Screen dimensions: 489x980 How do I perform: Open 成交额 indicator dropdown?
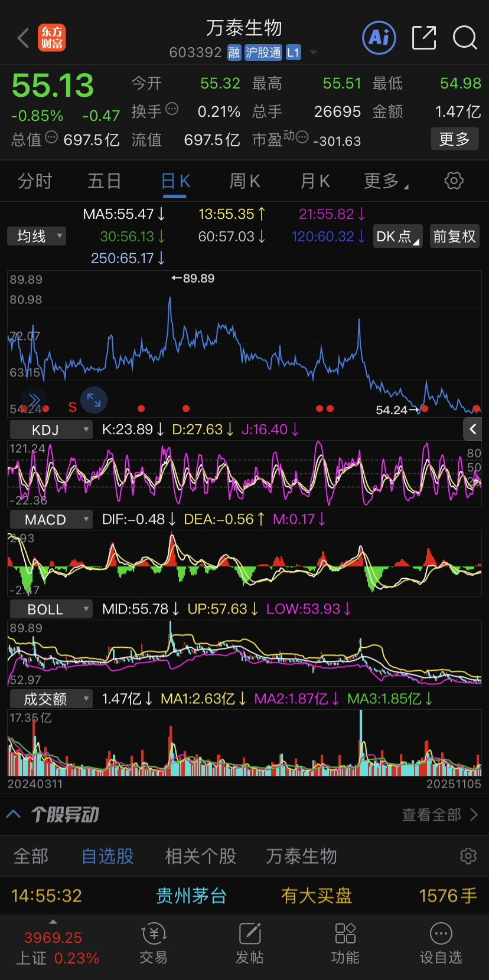coord(51,699)
